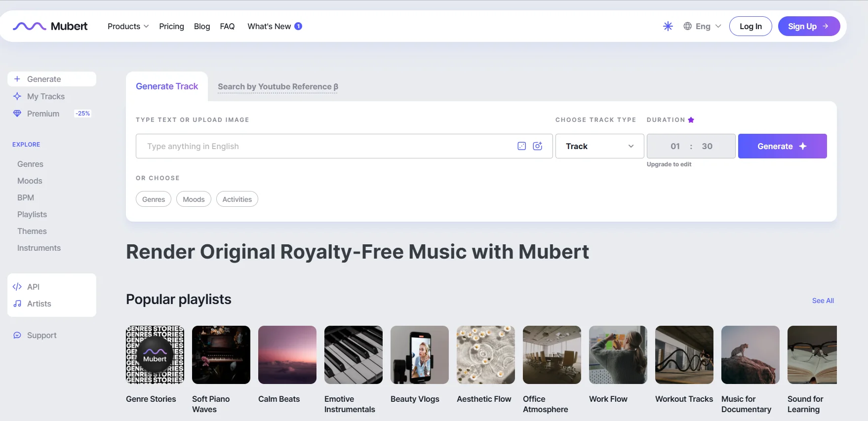Image resolution: width=868 pixels, height=421 pixels.
Task: Click the Artists music note icon
Action: (x=17, y=304)
